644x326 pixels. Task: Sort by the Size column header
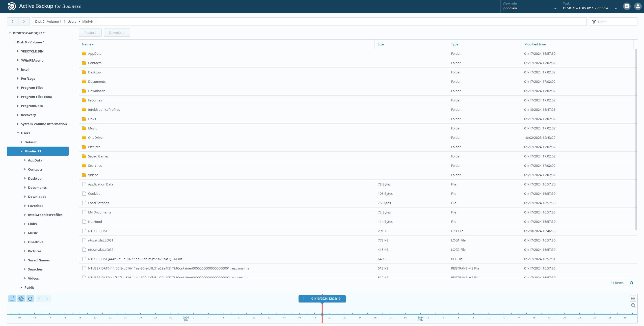(x=381, y=44)
